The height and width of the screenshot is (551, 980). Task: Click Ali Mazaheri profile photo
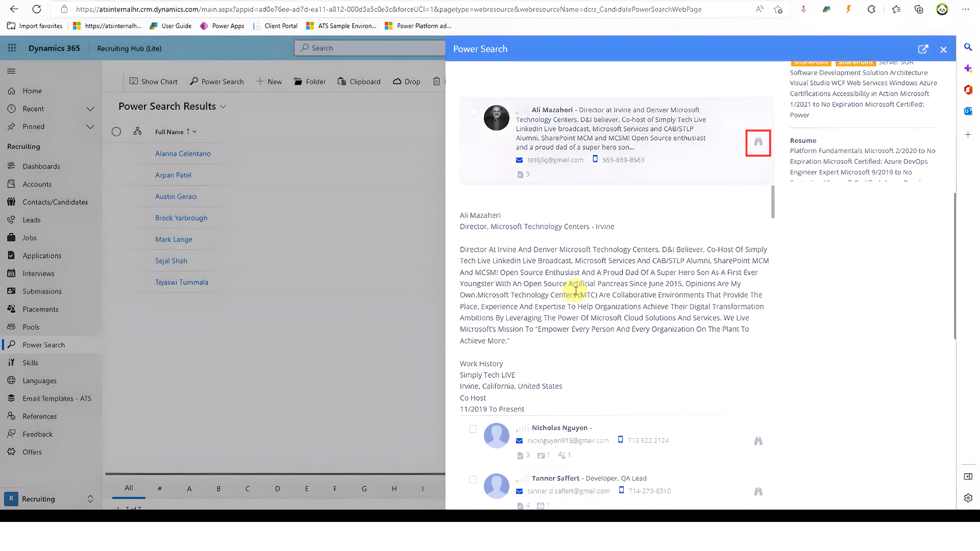[x=496, y=118]
